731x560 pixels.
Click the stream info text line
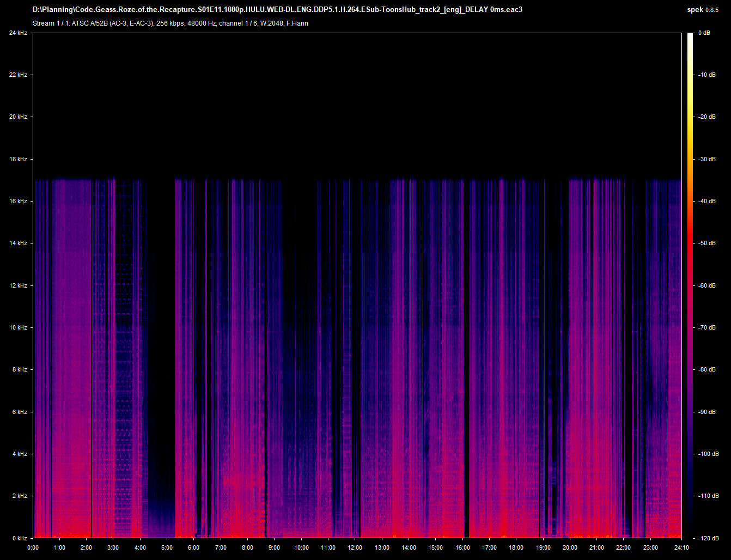170,23
